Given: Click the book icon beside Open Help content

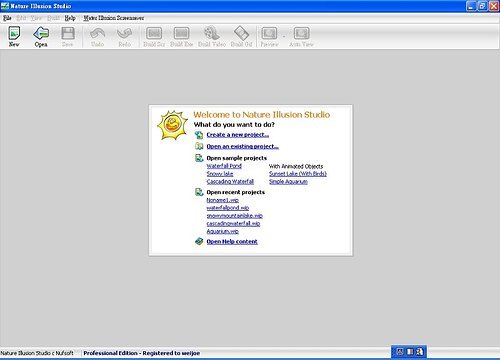Looking at the screenshot, I should point(199,241).
